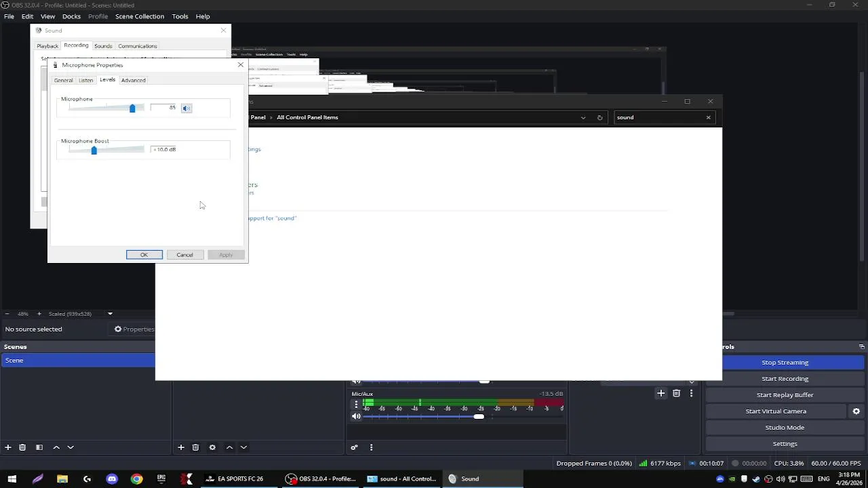
Task: Add a new source in Sources panel
Action: pos(181,447)
